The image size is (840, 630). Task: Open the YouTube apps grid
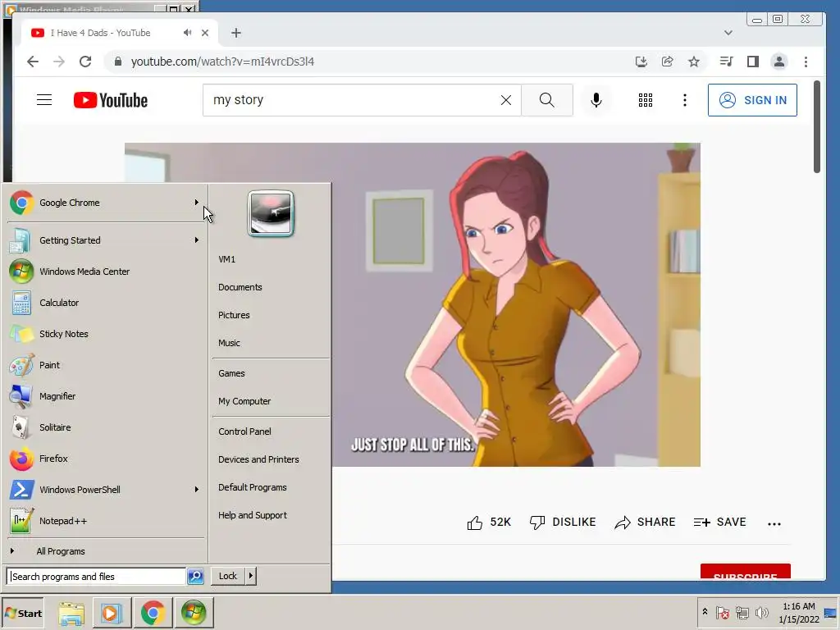[x=646, y=100]
